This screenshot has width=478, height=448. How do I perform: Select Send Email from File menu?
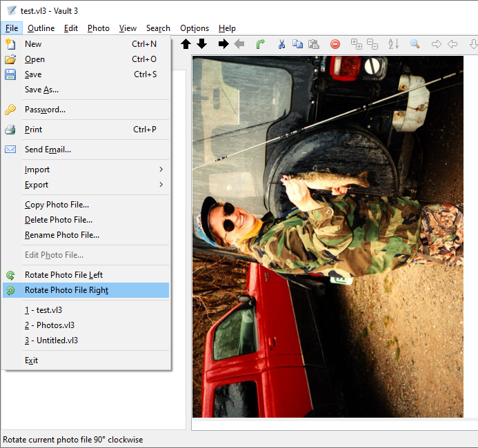tap(48, 150)
